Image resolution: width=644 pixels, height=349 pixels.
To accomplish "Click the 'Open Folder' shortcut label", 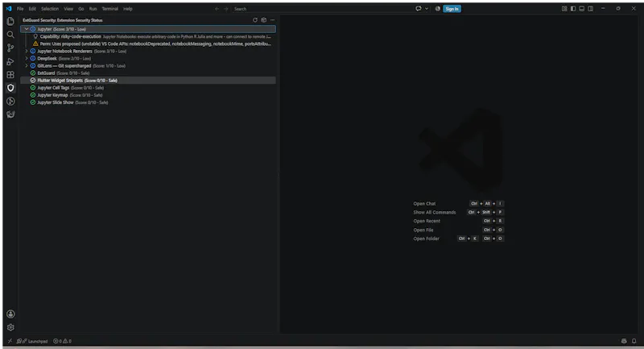I will 426,239.
